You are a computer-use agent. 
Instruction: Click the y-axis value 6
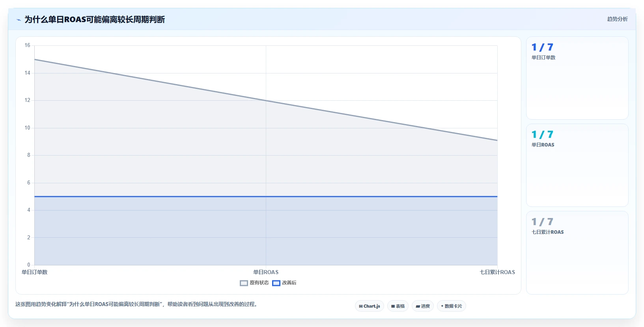click(x=28, y=183)
